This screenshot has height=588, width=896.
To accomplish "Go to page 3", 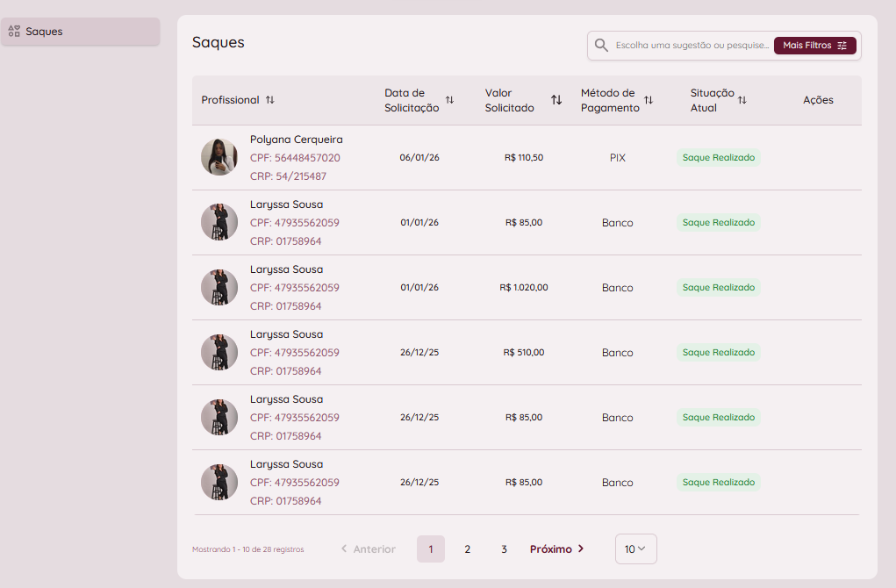I will coord(504,549).
